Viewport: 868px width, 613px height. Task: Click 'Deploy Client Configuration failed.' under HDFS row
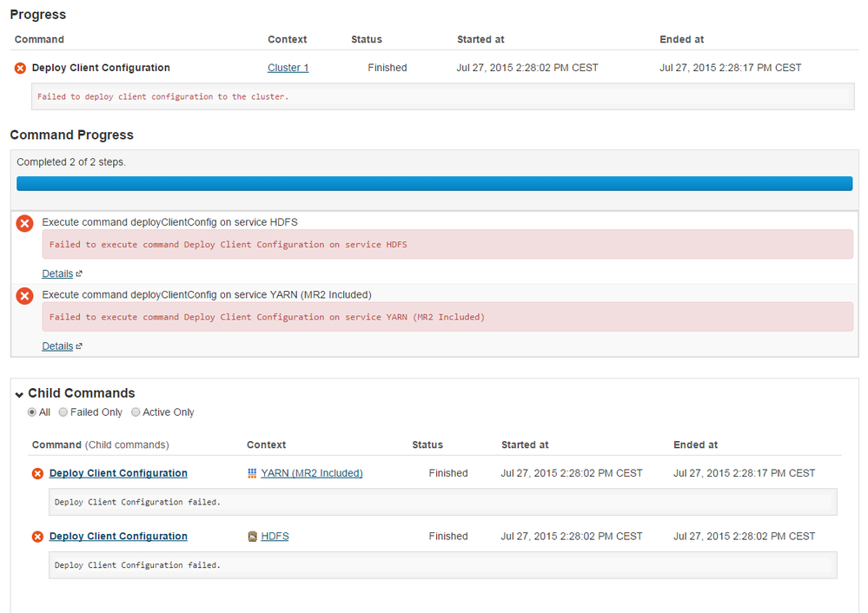pos(137,565)
